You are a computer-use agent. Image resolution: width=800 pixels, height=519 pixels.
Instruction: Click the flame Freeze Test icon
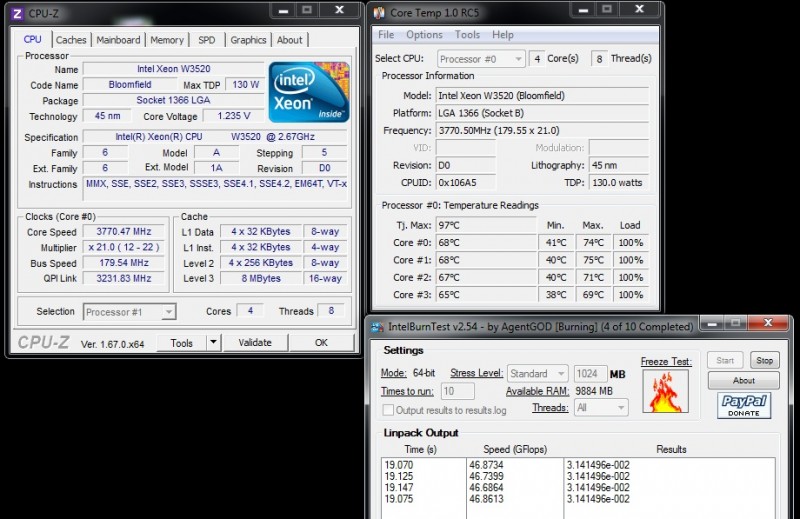point(659,392)
